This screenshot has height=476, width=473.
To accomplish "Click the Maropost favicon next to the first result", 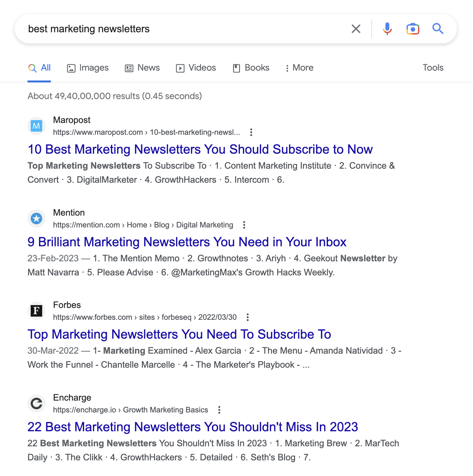I will [x=36, y=126].
